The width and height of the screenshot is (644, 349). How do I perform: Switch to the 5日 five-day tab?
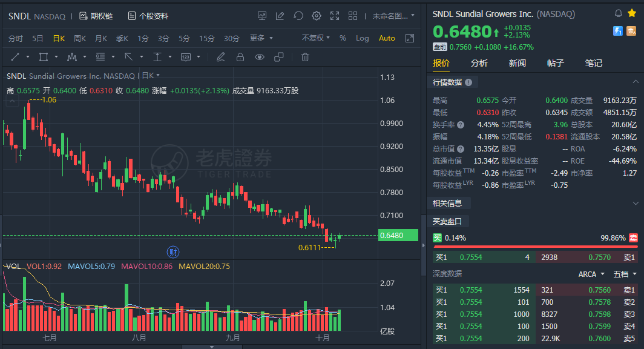coord(38,38)
